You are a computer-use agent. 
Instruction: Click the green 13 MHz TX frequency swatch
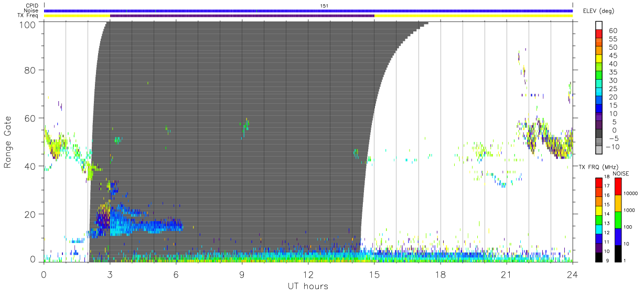(599, 219)
